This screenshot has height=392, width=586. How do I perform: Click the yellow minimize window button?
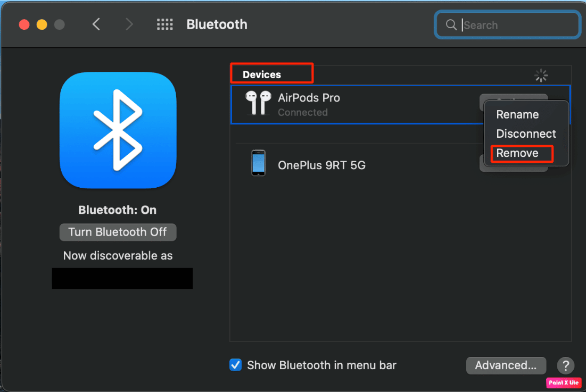pyautogui.click(x=42, y=24)
